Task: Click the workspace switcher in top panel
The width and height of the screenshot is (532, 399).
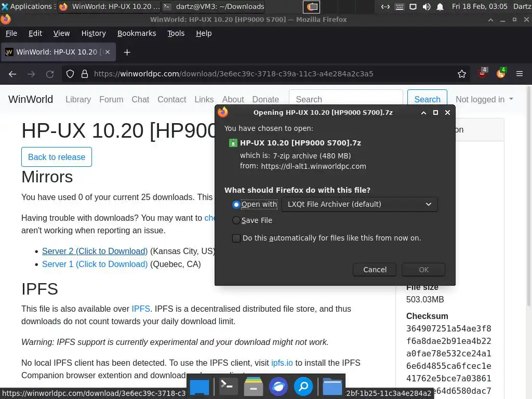Action: pos(312,6)
